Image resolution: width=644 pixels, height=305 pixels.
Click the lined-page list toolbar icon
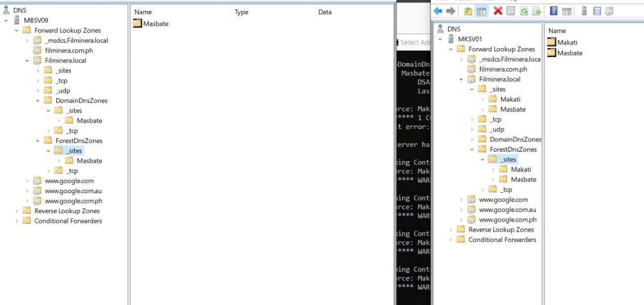point(597,11)
